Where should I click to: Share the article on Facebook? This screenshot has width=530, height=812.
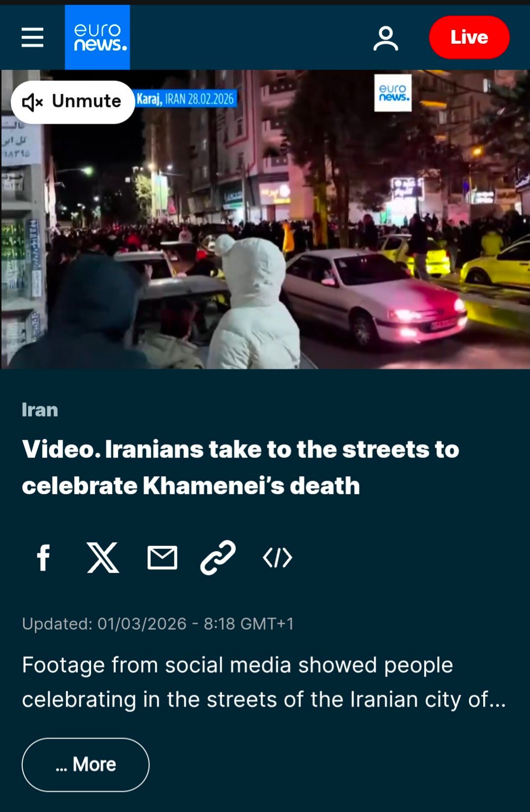coord(43,558)
